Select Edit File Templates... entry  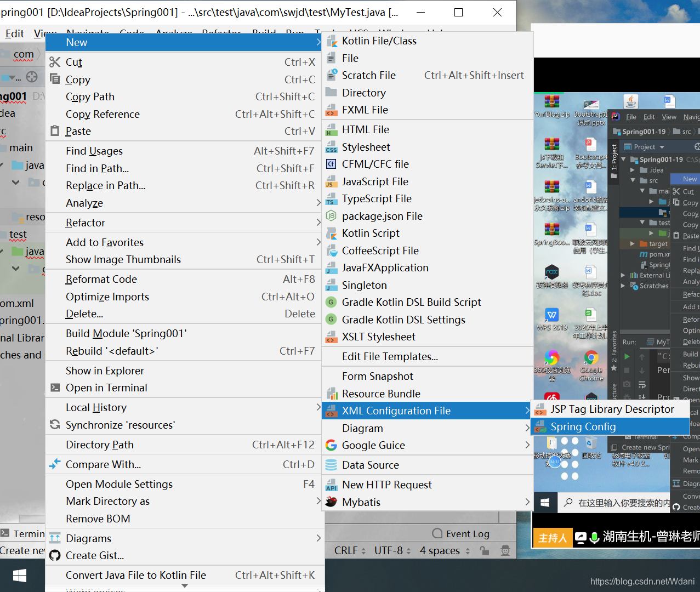pyautogui.click(x=428, y=356)
